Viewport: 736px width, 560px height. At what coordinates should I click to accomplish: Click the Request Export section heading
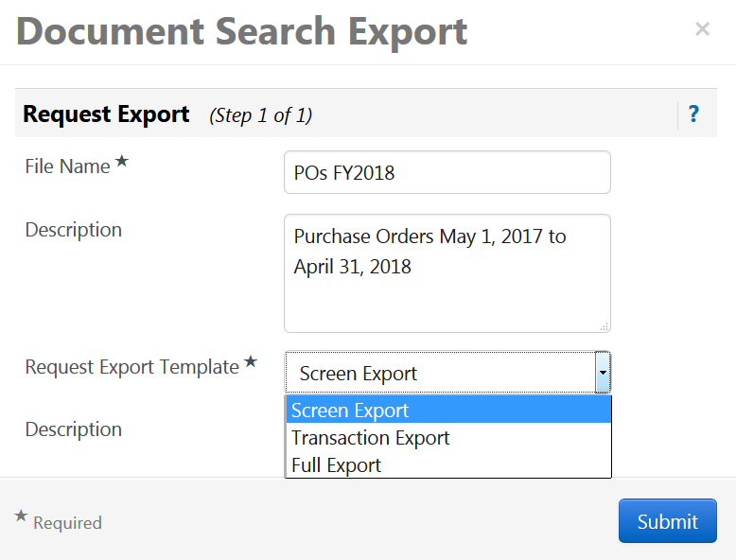106,114
